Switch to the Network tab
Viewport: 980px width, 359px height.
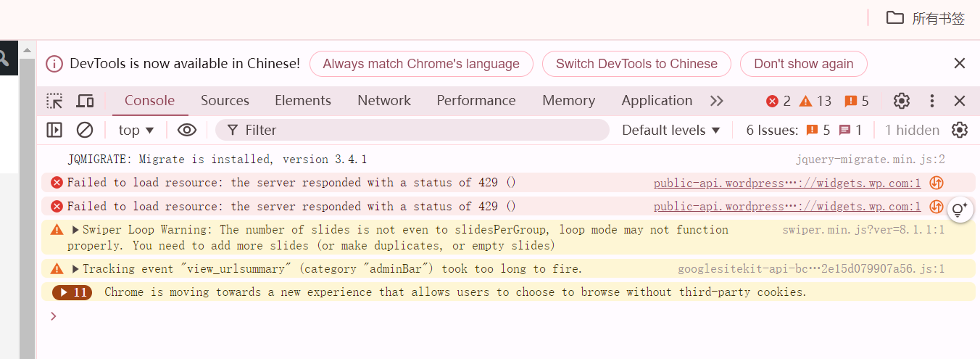[x=384, y=101]
